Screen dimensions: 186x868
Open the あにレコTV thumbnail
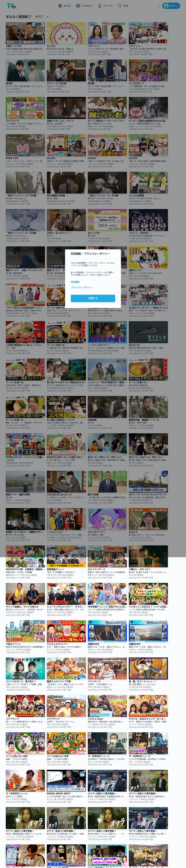pos(107,220)
